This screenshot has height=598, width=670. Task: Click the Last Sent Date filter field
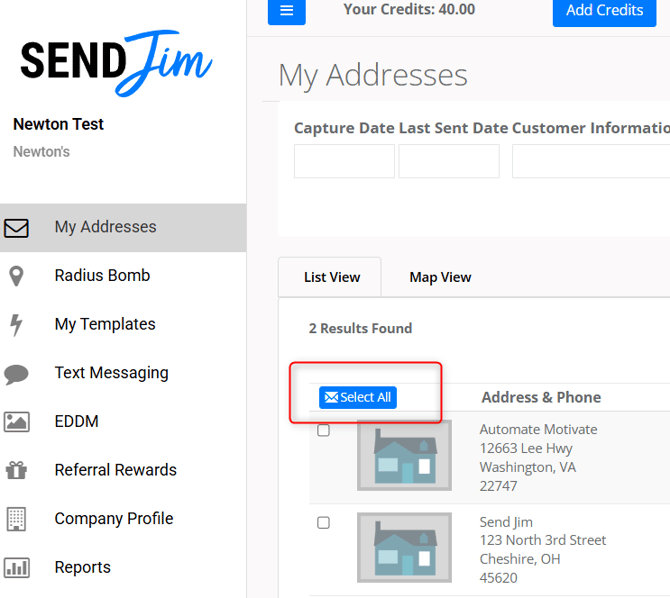(x=449, y=161)
